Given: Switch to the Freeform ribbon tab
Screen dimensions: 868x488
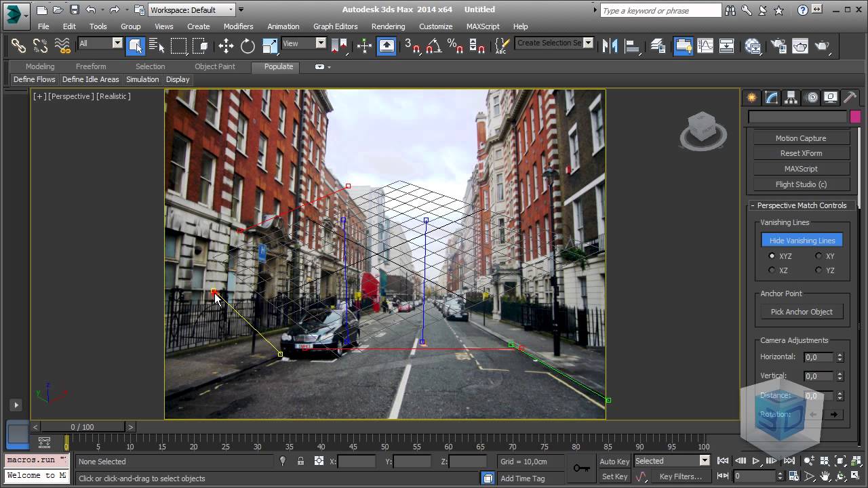Looking at the screenshot, I should (91, 66).
